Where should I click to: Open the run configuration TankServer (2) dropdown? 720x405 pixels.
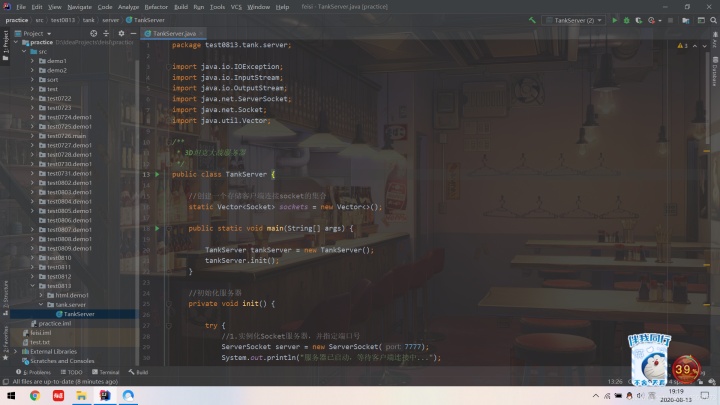[574, 20]
